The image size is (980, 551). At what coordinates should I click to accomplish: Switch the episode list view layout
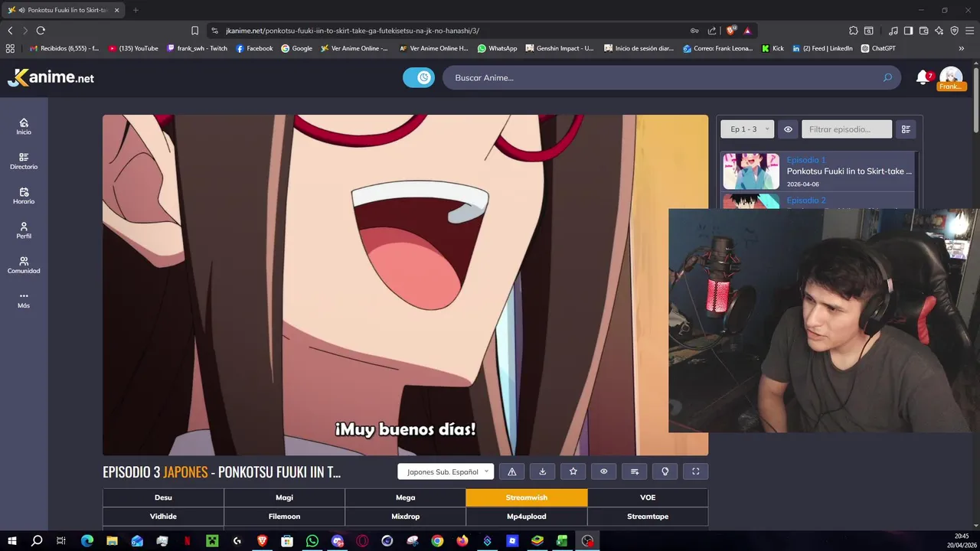[906, 129]
